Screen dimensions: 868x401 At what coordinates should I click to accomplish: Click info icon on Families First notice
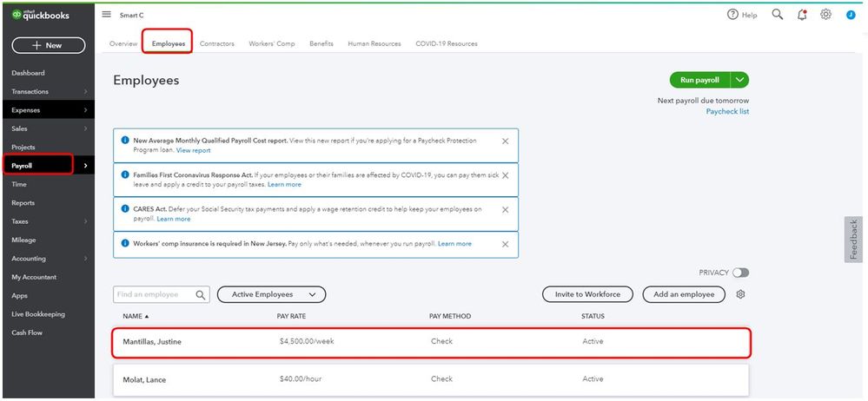pyautogui.click(x=125, y=174)
